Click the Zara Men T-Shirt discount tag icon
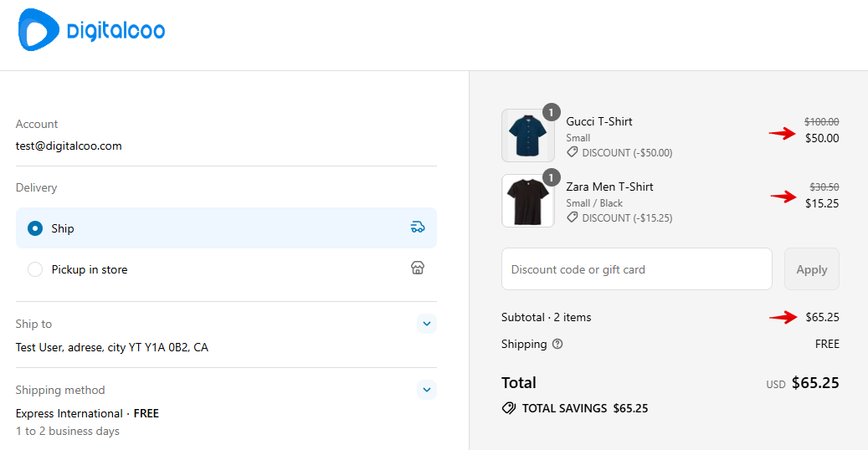The image size is (868, 450). [573, 217]
